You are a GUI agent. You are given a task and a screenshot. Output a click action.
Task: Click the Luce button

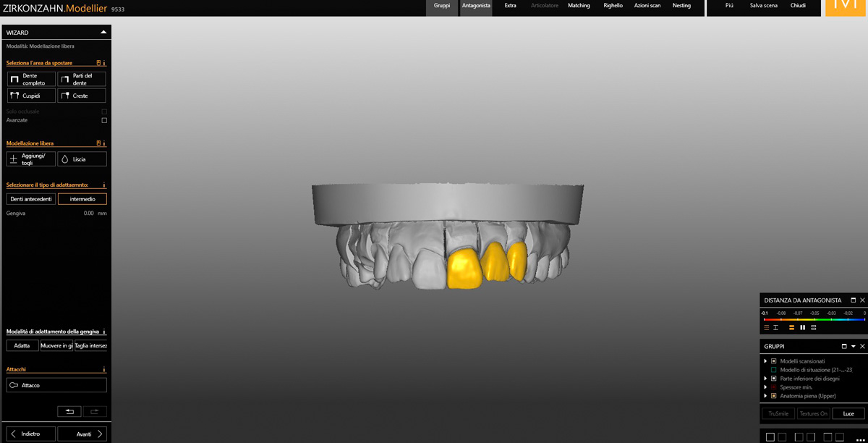(848, 413)
